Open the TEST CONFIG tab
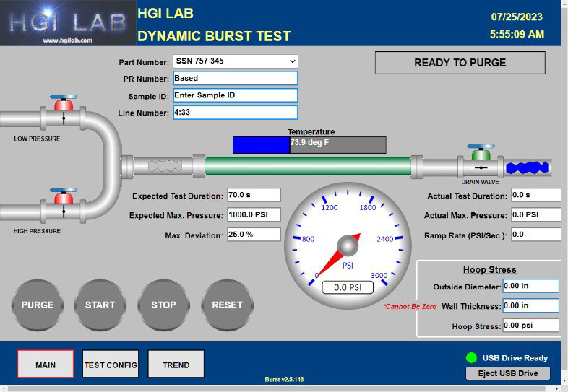Image resolution: width=568 pixels, height=392 pixels. pyautogui.click(x=111, y=364)
